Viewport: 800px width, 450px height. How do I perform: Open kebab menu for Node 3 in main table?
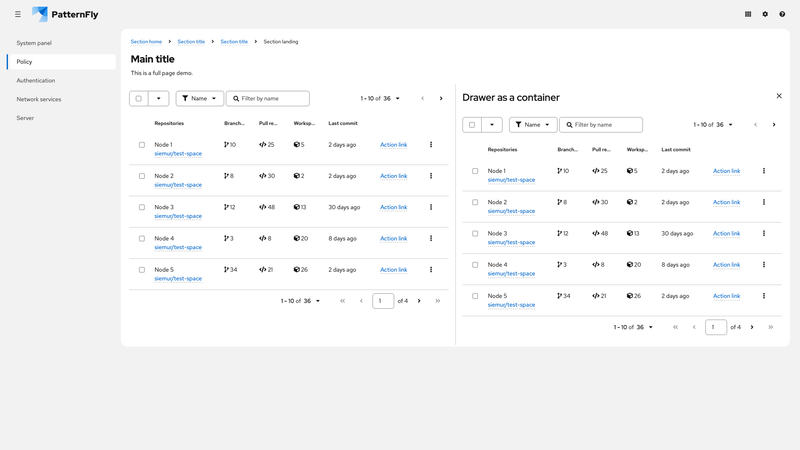(431, 207)
